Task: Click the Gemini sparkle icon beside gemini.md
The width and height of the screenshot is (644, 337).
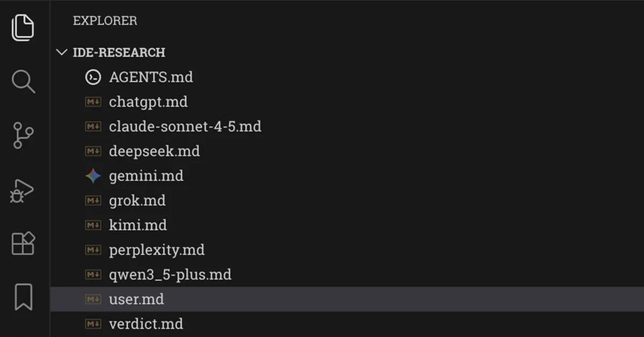Action: click(93, 175)
